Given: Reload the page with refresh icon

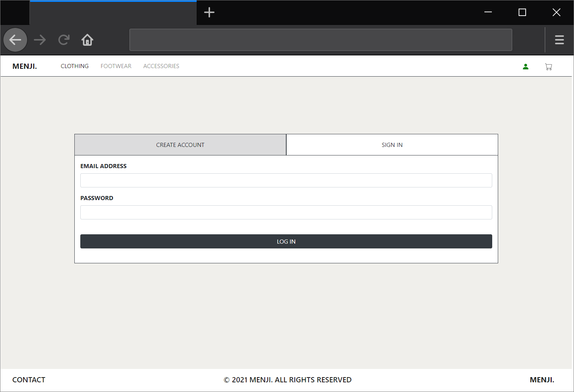Looking at the screenshot, I should click(x=64, y=40).
